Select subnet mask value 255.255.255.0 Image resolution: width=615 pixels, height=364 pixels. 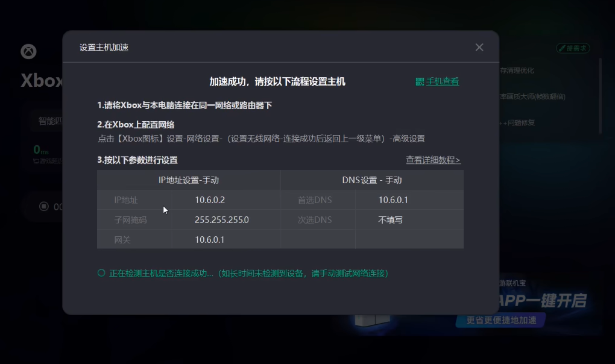point(222,220)
